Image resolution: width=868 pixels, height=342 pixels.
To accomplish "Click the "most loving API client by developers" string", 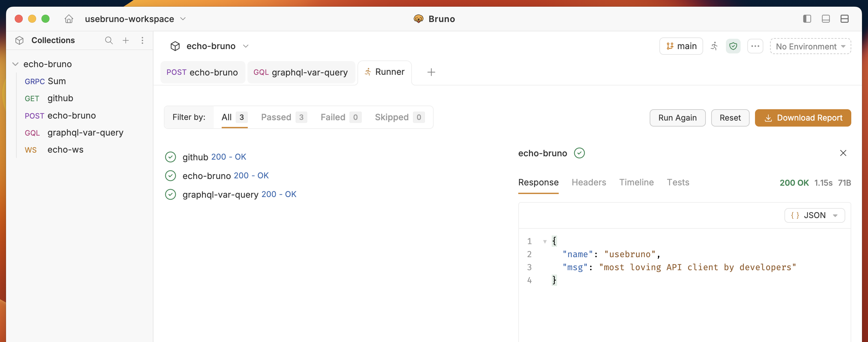I will coord(697,267).
